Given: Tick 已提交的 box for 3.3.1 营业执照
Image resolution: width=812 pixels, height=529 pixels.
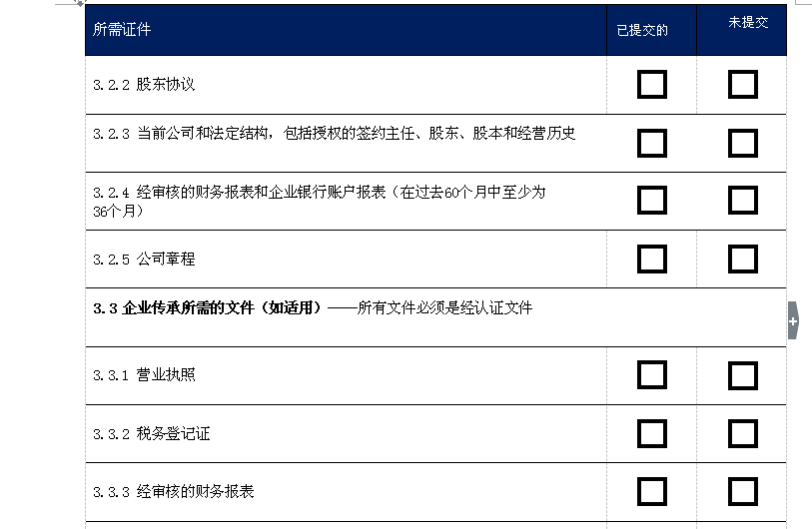Looking at the screenshot, I should pyautogui.click(x=651, y=374).
